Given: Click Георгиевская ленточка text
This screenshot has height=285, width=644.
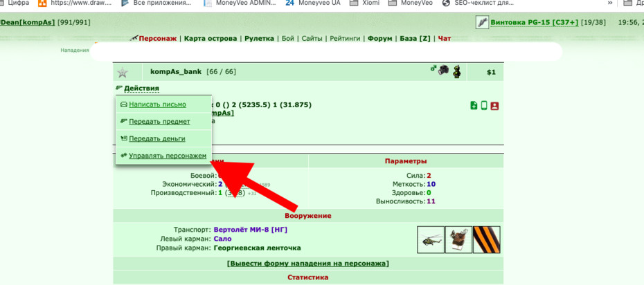Looking at the screenshot, I should [x=257, y=248].
